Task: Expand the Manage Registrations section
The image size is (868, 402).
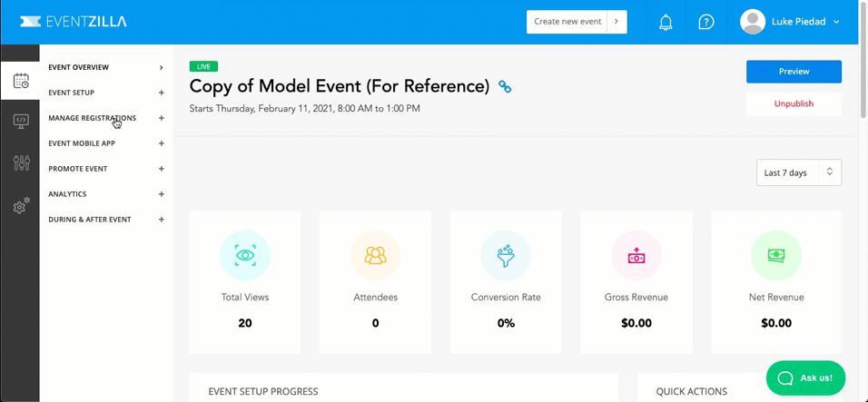Action: tap(161, 118)
